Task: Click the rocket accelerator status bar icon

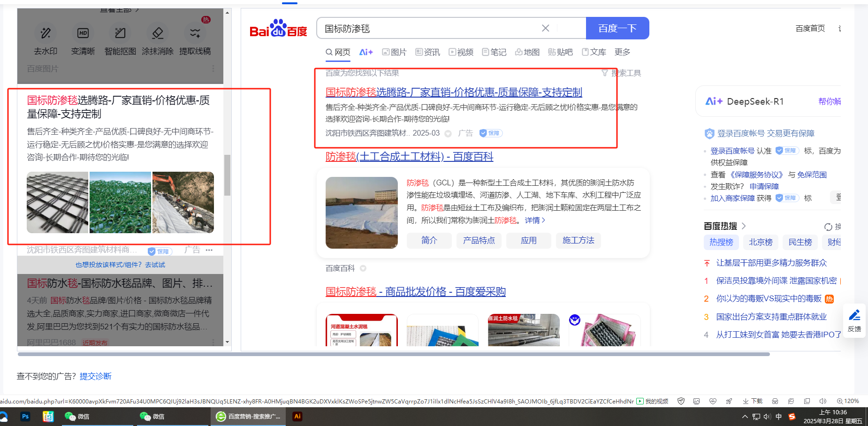Action: (x=729, y=401)
